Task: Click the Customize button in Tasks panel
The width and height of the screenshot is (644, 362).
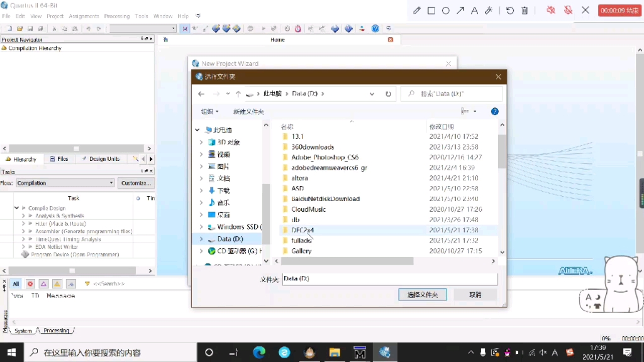Action: point(135,182)
